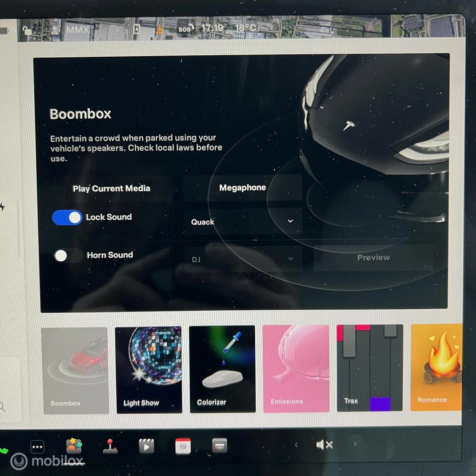The image size is (476, 476).
Task: Open the Calendar app icon
Action: point(183,446)
